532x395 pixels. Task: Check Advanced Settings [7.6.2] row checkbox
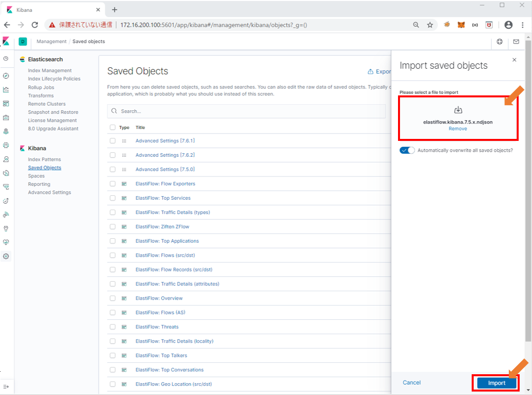(113, 155)
